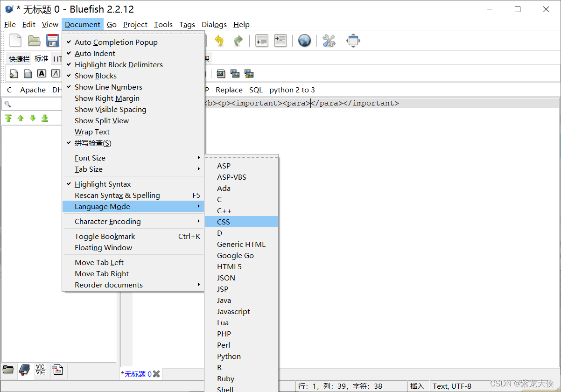Click the Unindent toolbar icon
561x392 pixels.
[262, 41]
